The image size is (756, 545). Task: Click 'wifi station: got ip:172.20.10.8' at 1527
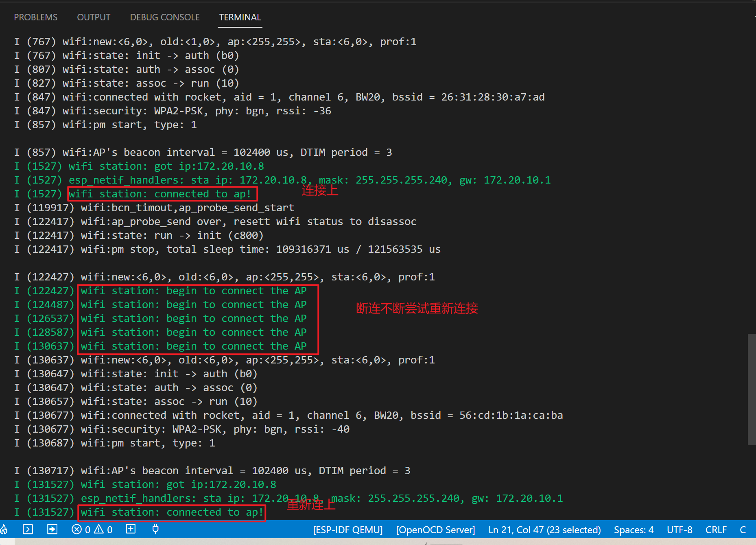[139, 166]
